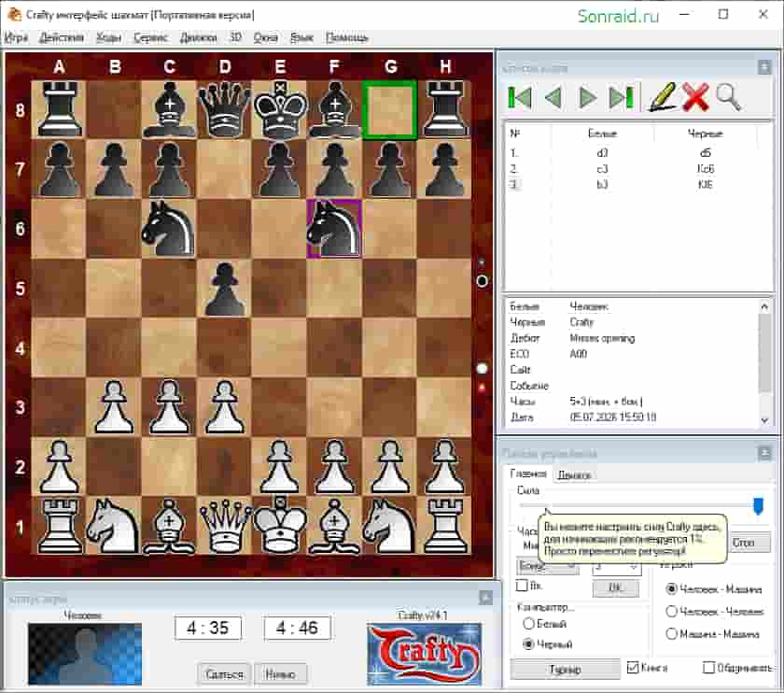Click the pin icon of the move list panel

[764, 67]
